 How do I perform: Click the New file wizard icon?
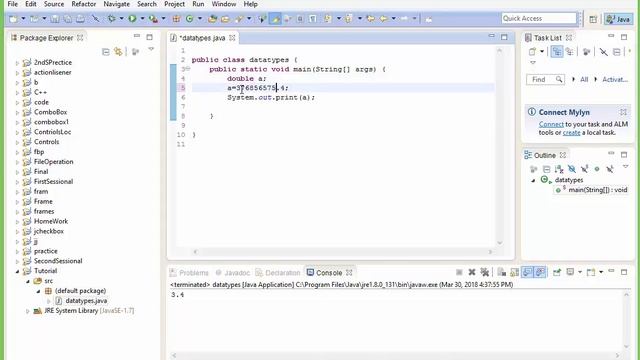tap(13, 19)
